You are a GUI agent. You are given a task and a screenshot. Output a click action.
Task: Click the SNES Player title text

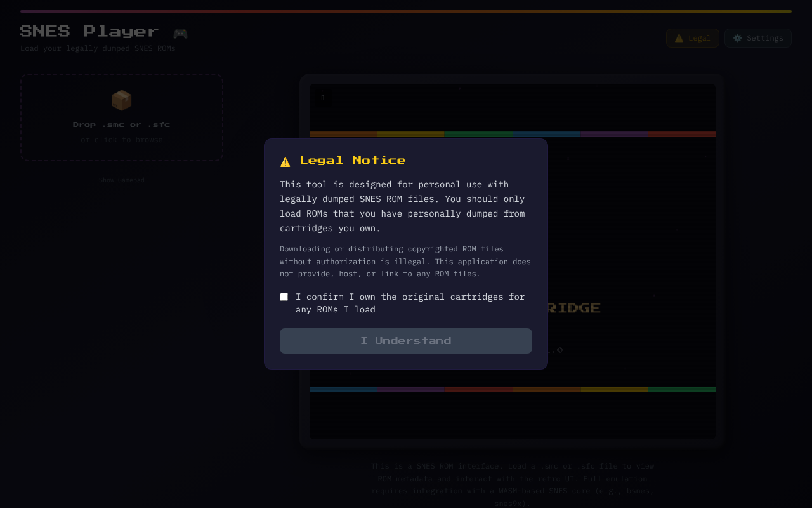point(89,30)
